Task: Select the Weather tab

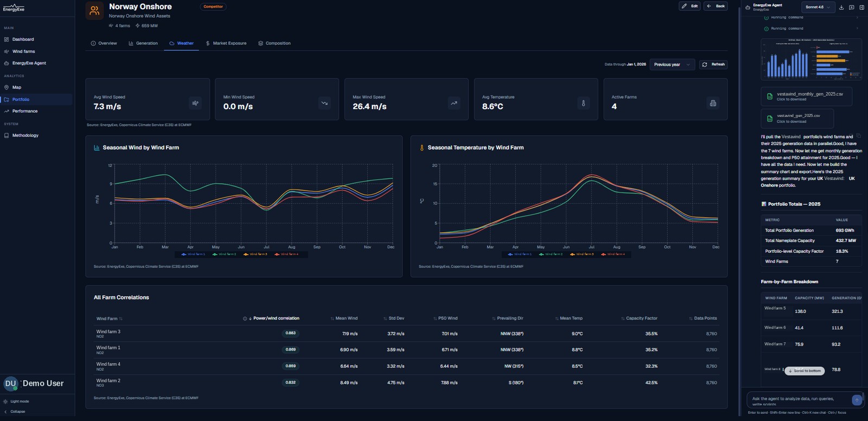Action: tap(181, 43)
